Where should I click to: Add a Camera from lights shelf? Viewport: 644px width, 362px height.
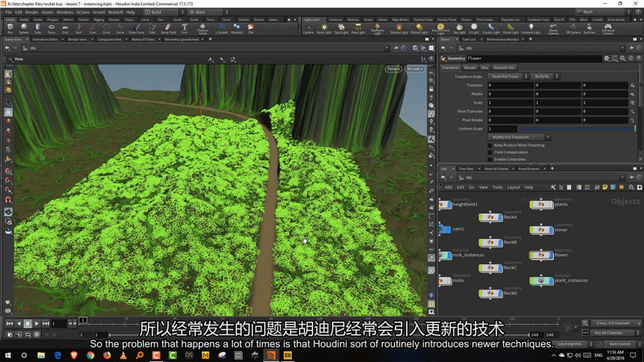[x=308, y=29]
